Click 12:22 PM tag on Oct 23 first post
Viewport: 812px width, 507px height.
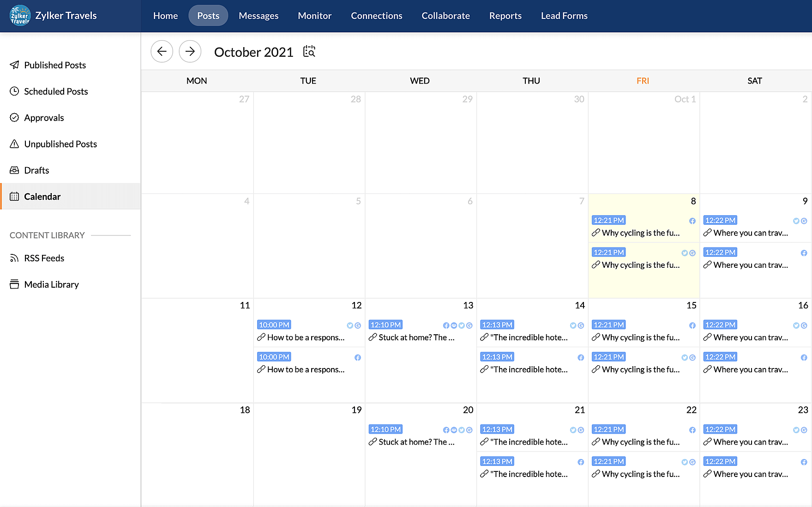pos(720,429)
